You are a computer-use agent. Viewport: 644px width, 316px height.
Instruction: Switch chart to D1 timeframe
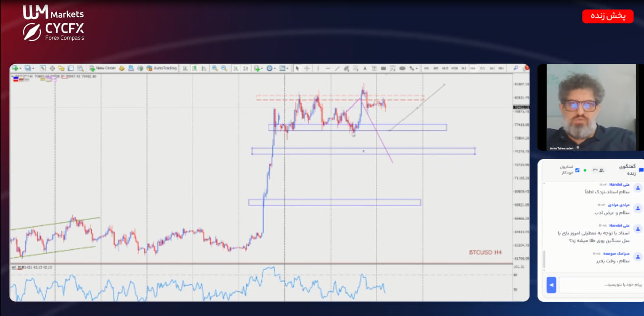coord(482,68)
